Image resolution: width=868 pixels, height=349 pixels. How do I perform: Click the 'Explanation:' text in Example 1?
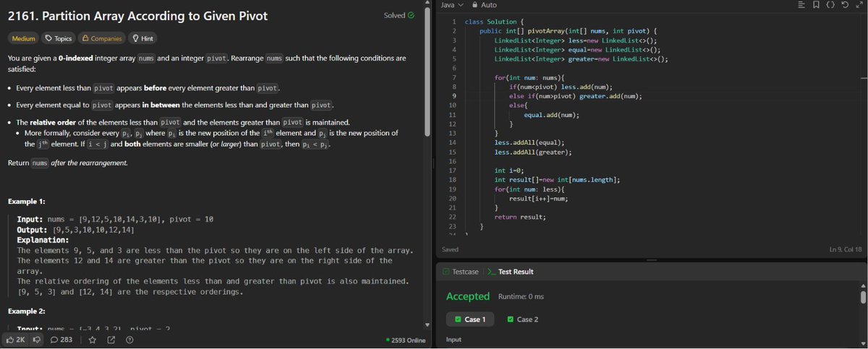point(43,240)
